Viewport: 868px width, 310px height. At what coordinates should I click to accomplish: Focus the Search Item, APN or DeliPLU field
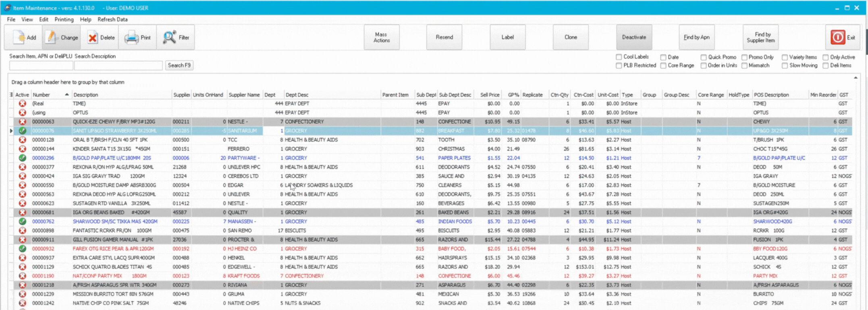tap(41, 65)
